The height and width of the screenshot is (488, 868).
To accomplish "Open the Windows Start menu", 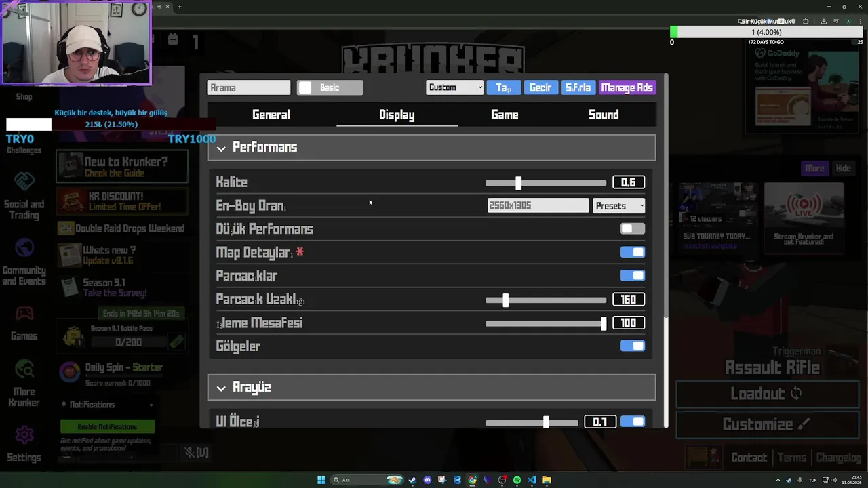I will click(321, 480).
